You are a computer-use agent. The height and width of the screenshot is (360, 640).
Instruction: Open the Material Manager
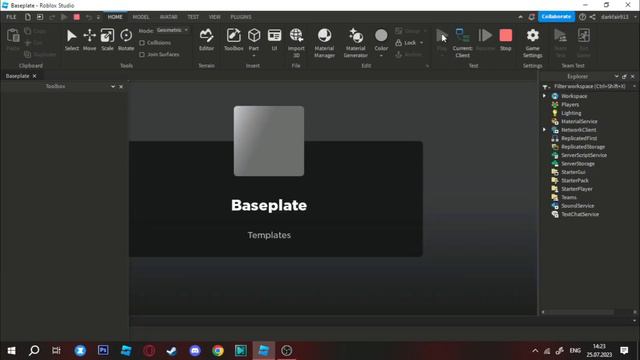[x=324, y=42]
